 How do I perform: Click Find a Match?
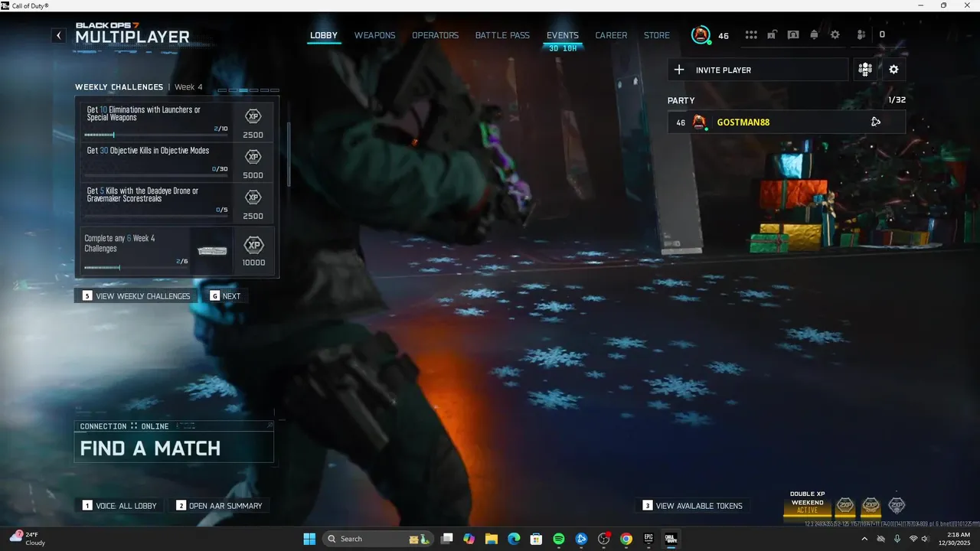[174, 448]
